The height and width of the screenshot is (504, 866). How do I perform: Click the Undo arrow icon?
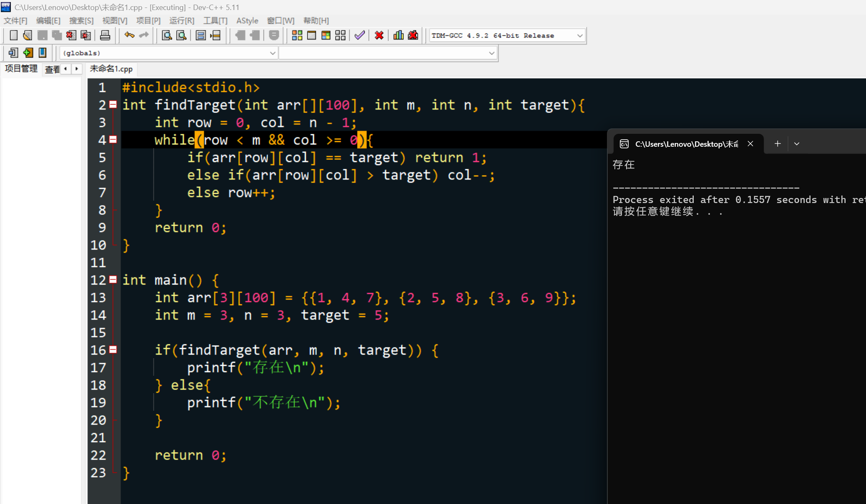click(x=129, y=35)
